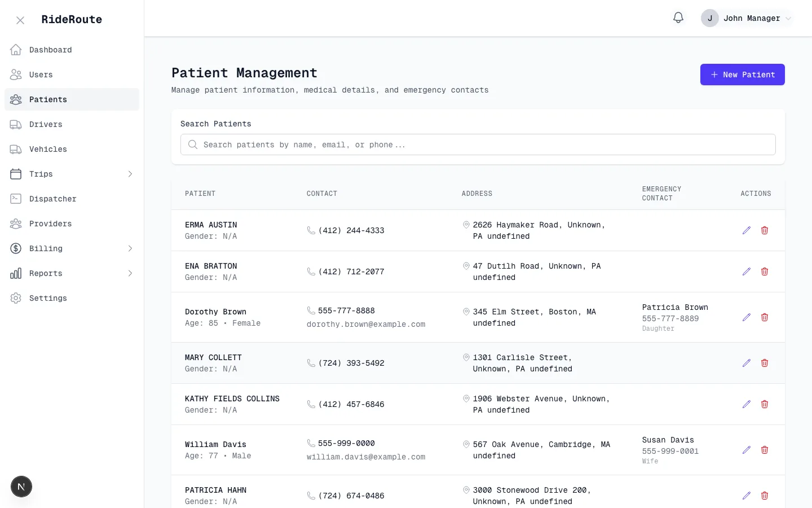
Task: Click the search magnifier icon
Action: pos(193,144)
